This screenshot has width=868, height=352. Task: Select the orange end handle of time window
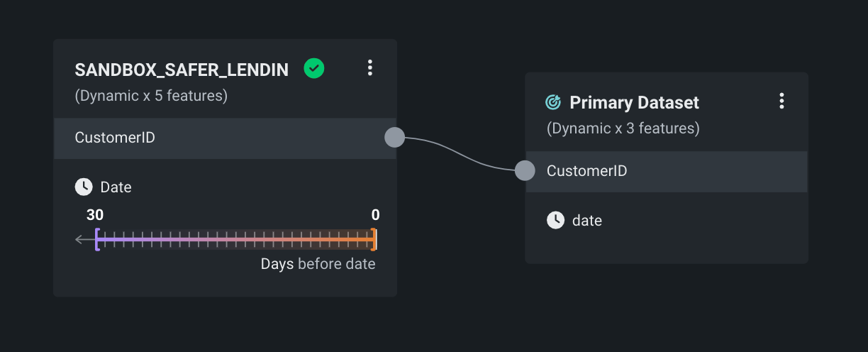[374, 240]
